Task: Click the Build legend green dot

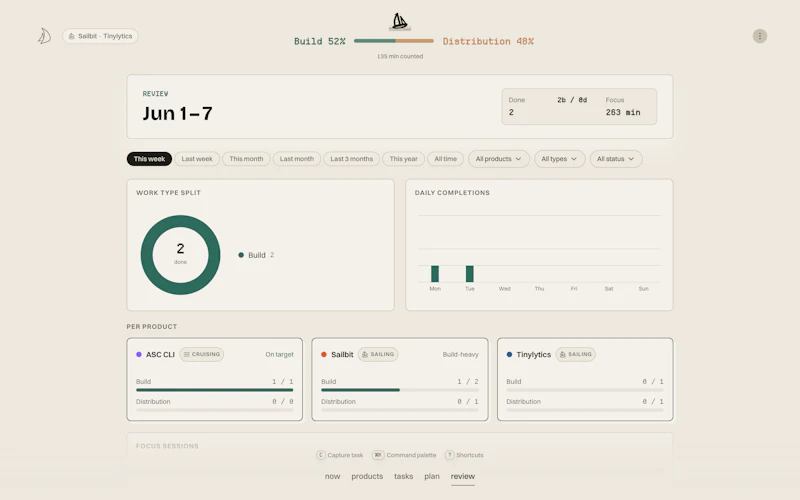Action: (x=241, y=255)
